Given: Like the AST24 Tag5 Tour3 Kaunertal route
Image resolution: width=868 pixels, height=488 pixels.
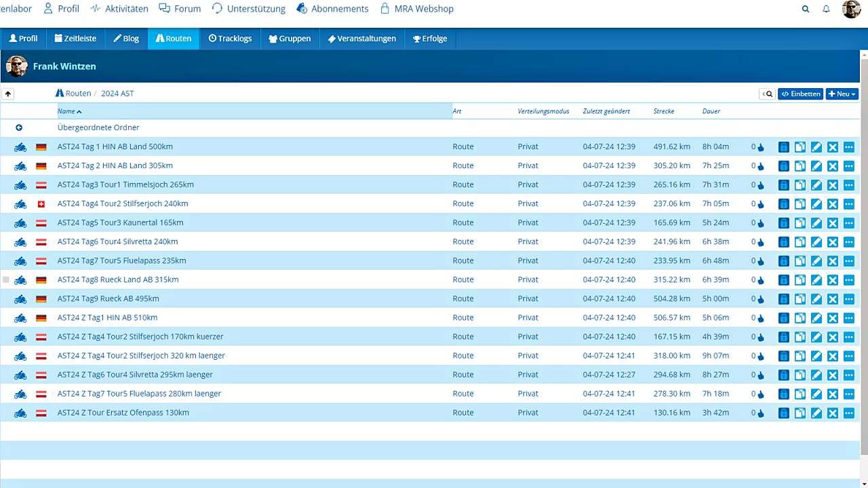Looking at the screenshot, I should [x=760, y=223].
